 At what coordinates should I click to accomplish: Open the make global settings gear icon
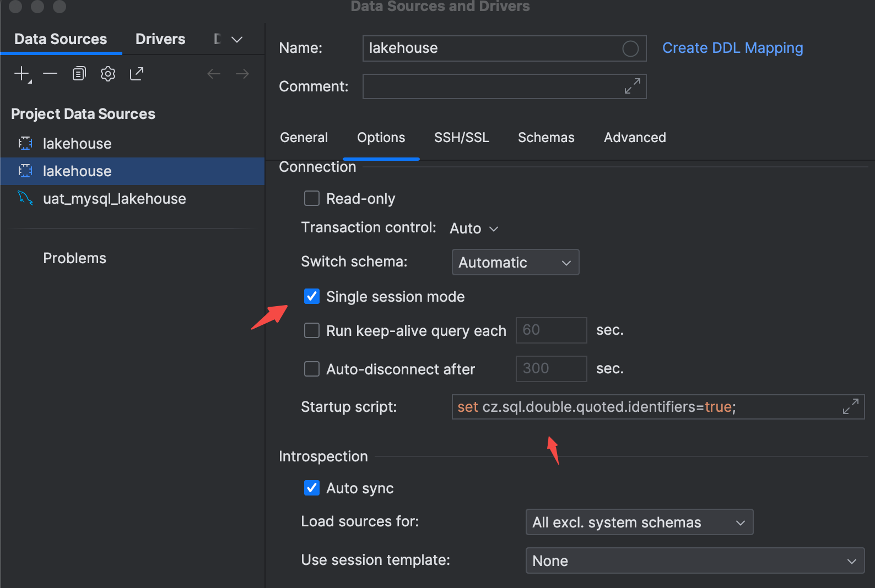(x=108, y=73)
